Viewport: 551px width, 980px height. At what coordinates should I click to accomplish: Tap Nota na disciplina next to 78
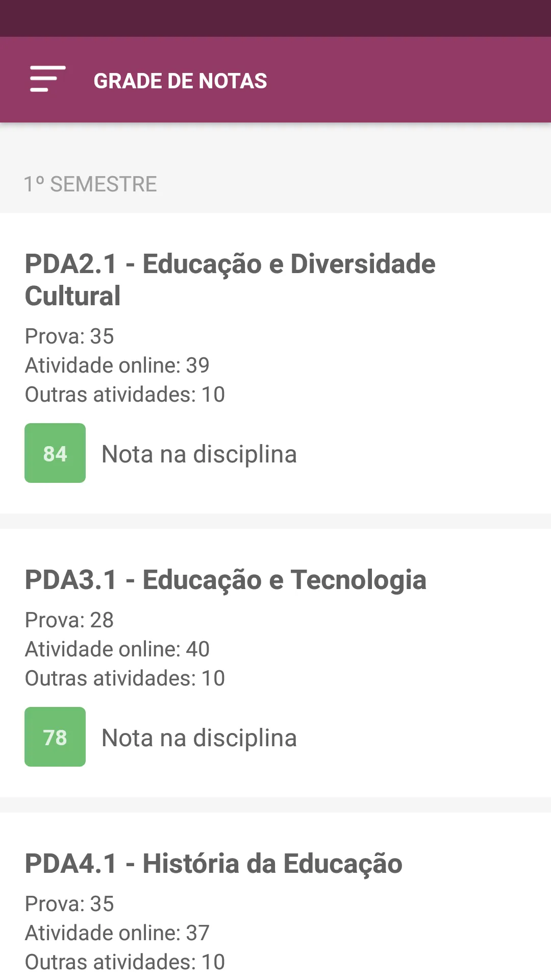click(x=199, y=738)
